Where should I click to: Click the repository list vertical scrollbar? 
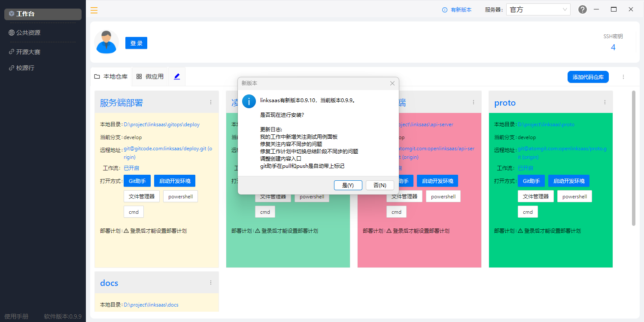634,158
